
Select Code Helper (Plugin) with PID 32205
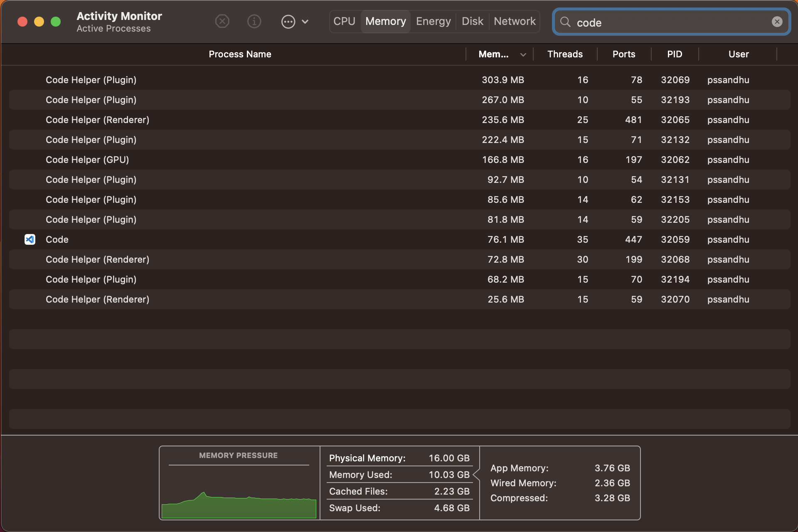[x=399, y=219]
